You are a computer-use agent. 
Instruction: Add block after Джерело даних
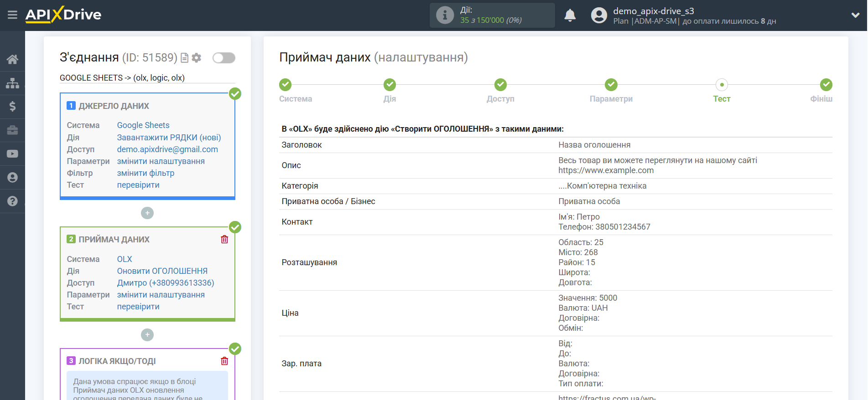click(147, 213)
